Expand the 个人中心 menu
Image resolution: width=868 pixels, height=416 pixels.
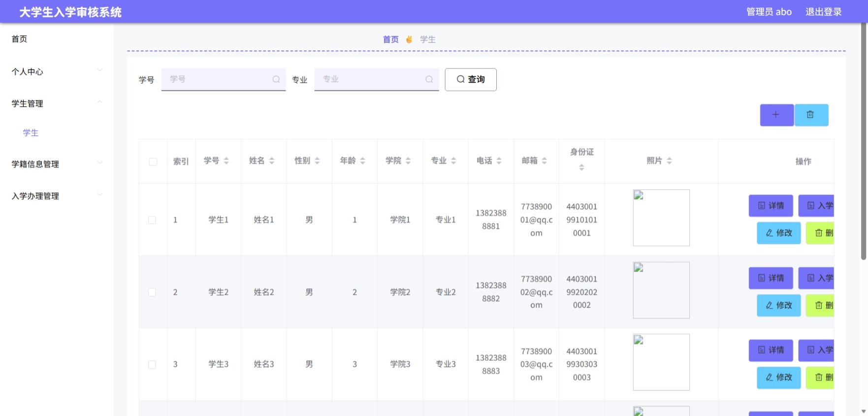tap(57, 71)
